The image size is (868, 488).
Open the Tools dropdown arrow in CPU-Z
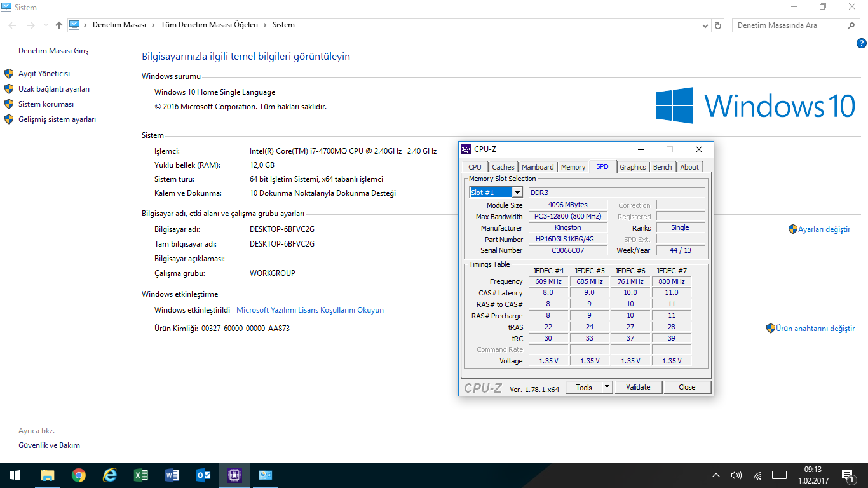tap(607, 387)
